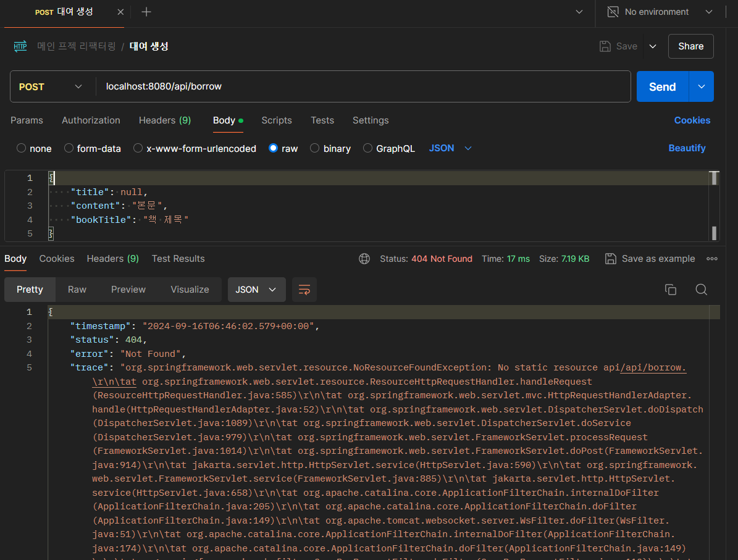Screen dimensions: 738x560
Task: Open the No environment selector dropdown
Action: (660, 12)
